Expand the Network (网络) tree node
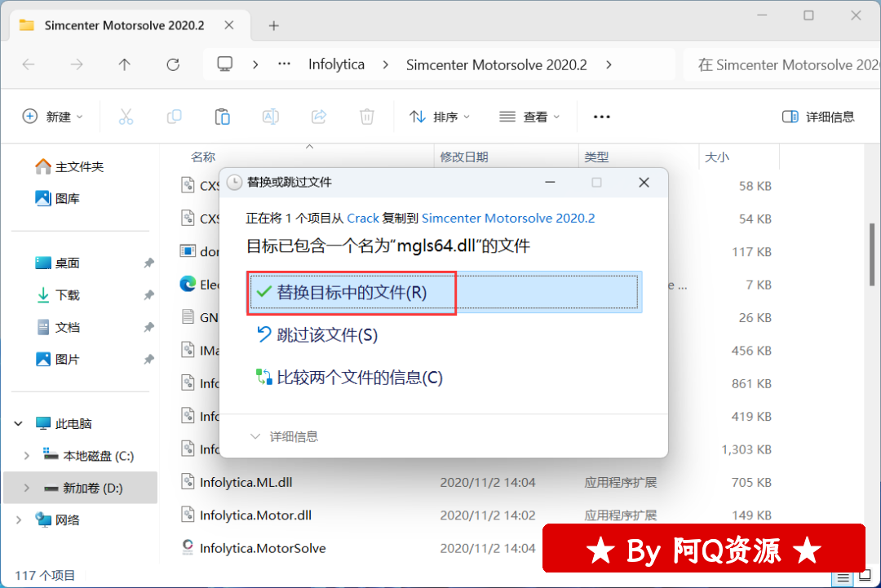The height and width of the screenshot is (588, 881). (19, 519)
